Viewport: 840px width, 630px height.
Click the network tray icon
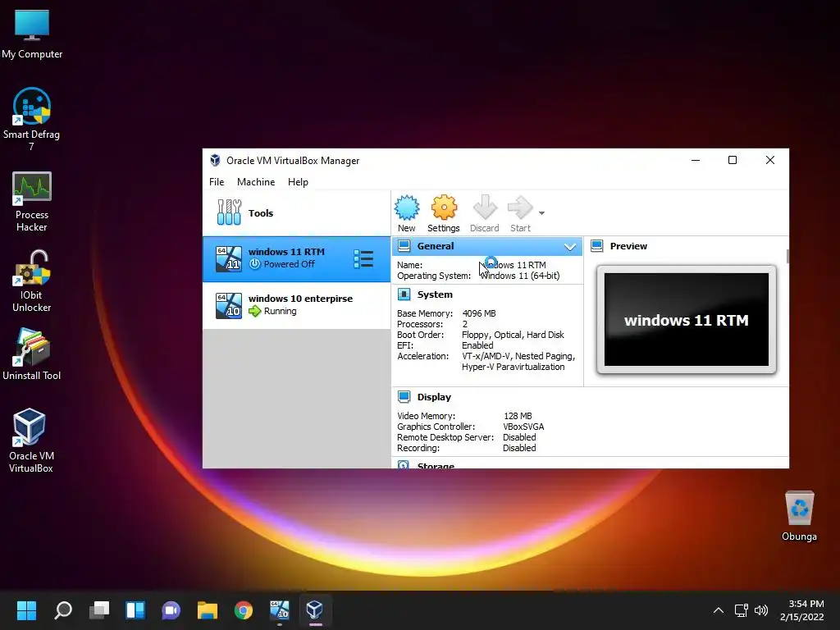741,610
